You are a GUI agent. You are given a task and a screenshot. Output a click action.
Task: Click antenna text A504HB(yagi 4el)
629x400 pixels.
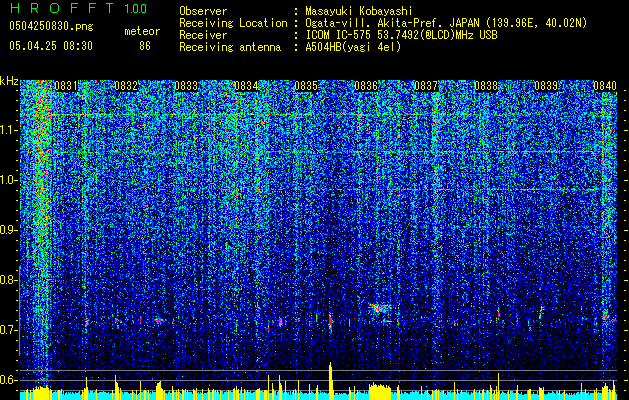pyautogui.click(x=353, y=47)
